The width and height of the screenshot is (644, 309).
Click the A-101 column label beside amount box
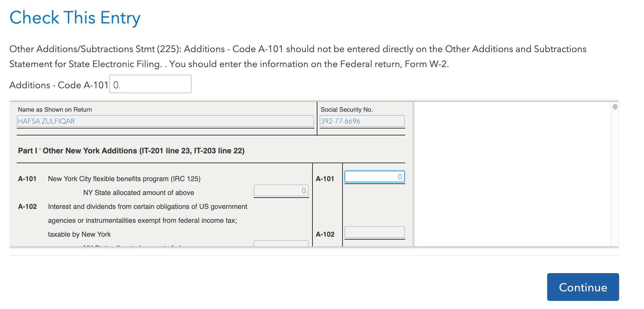(x=325, y=179)
